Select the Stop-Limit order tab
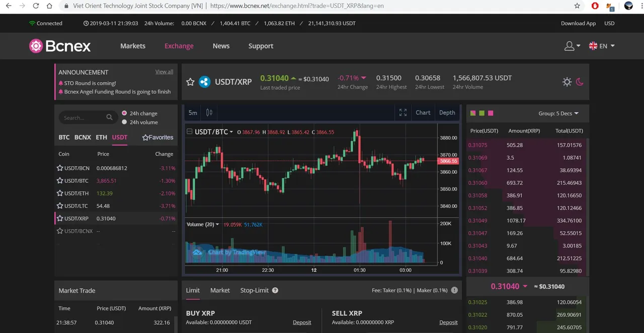The height and width of the screenshot is (333, 644). point(254,291)
